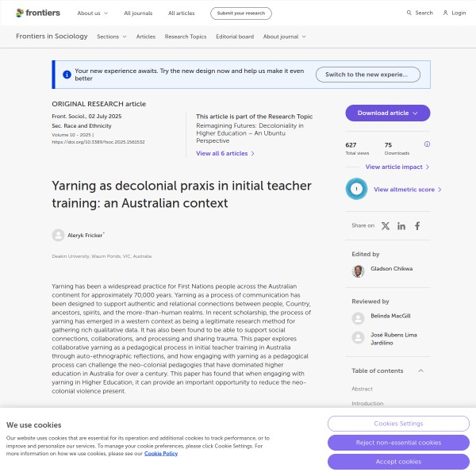This screenshot has width=476, height=476.
Task: Click Gladson Chikwa editor thumbnail
Action: (358, 271)
